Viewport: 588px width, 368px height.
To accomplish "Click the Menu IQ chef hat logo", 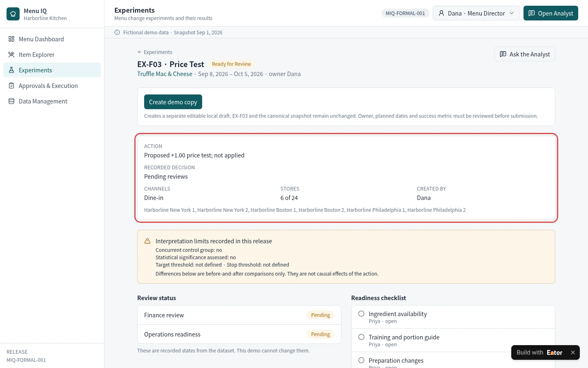I will (13, 14).
